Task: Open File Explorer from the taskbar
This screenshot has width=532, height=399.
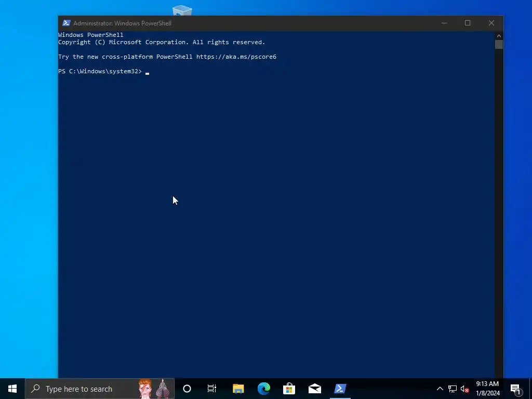Action: click(x=238, y=389)
